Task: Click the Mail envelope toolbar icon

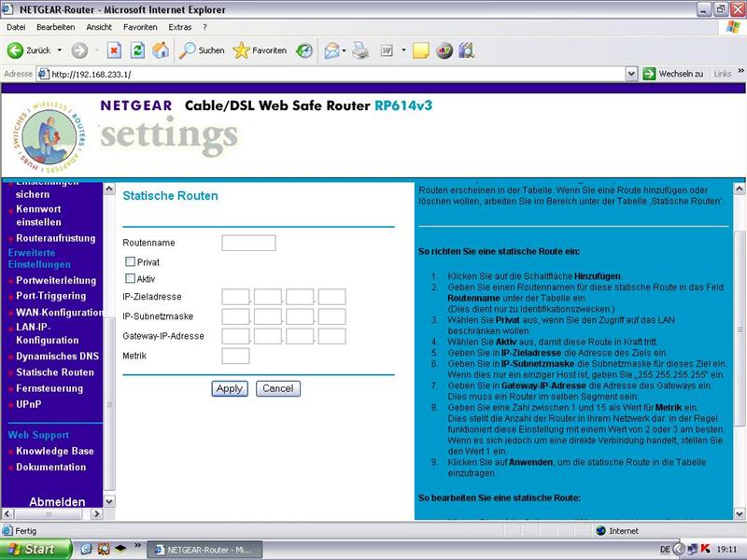Action: [331, 50]
